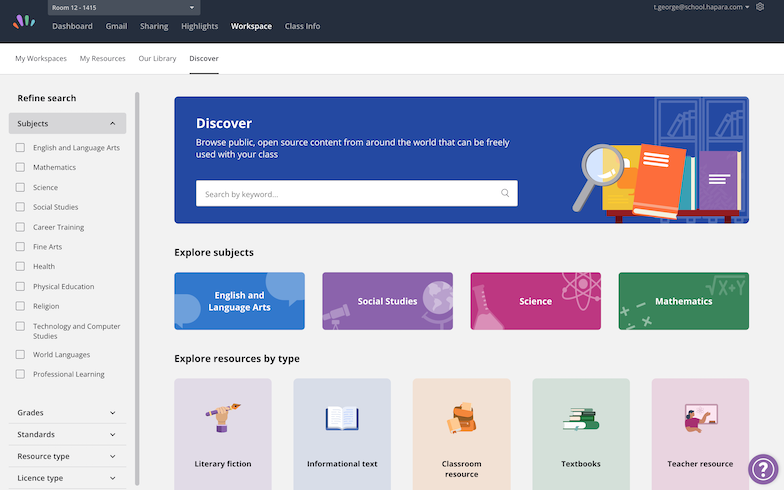Switch to My Resources tab
784x490 pixels.
pyautogui.click(x=102, y=58)
